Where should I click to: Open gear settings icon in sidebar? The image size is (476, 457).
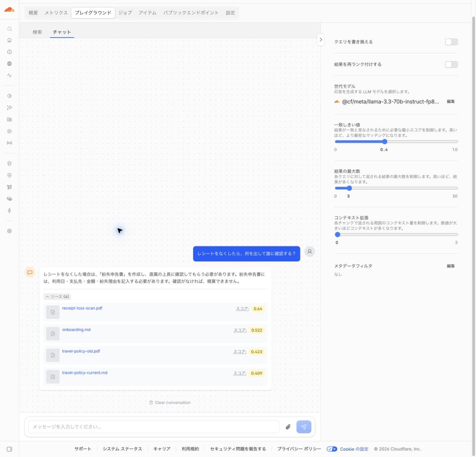[x=9, y=231]
